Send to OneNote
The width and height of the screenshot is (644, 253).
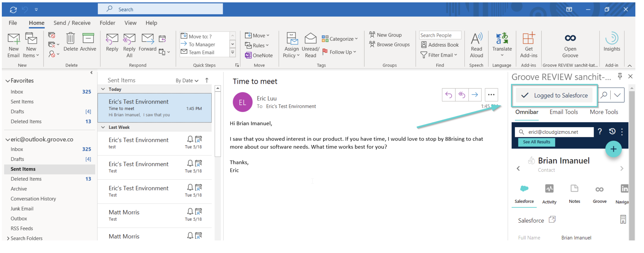click(259, 55)
